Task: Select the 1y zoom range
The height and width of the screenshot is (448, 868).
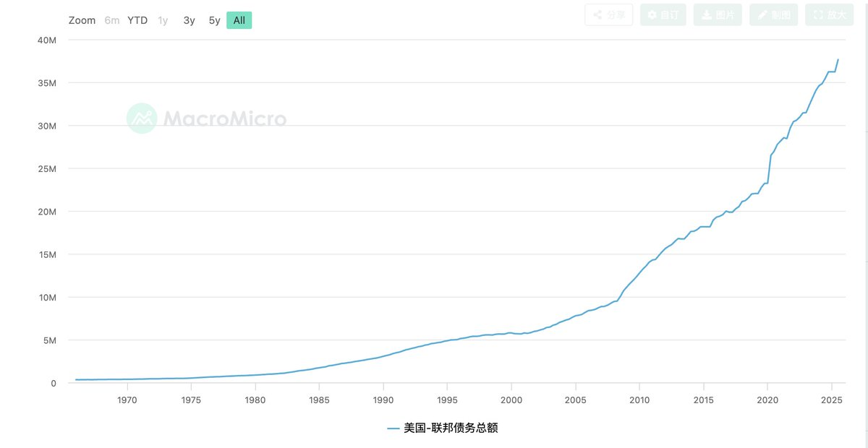Action: pyautogui.click(x=163, y=20)
